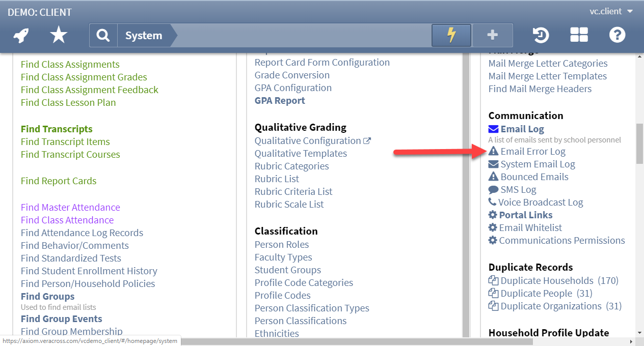This screenshot has width=644, height=346.
Task: Click the plus add button in toolbar
Action: tap(492, 36)
